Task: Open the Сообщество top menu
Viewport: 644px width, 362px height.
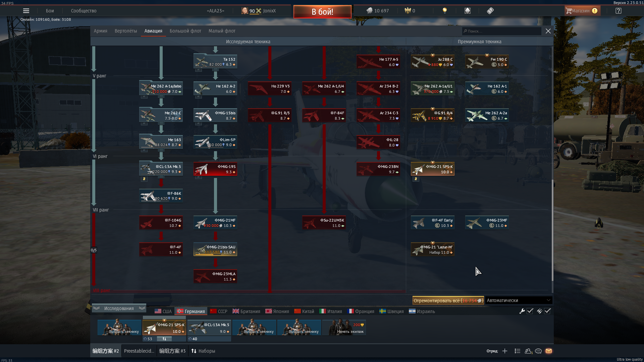Action: (84, 11)
